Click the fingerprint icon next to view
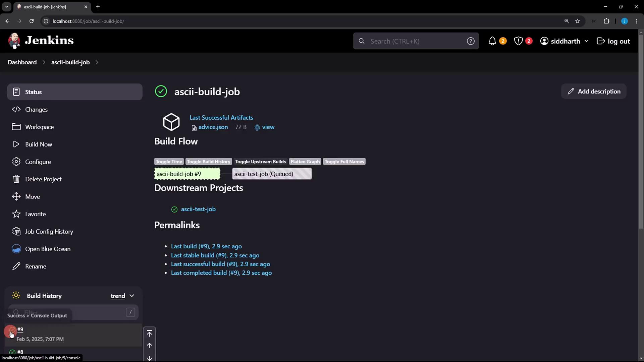644x362 pixels. pyautogui.click(x=257, y=128)
